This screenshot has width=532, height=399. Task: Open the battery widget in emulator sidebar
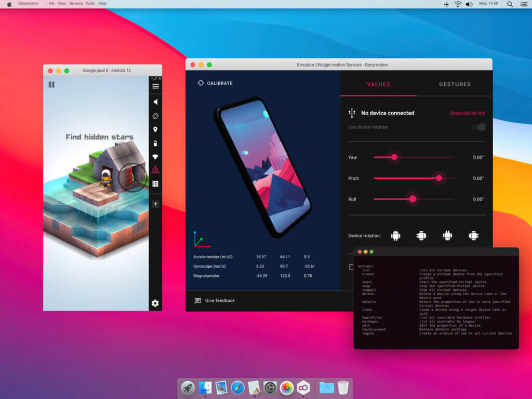click(x=155, y=143)
